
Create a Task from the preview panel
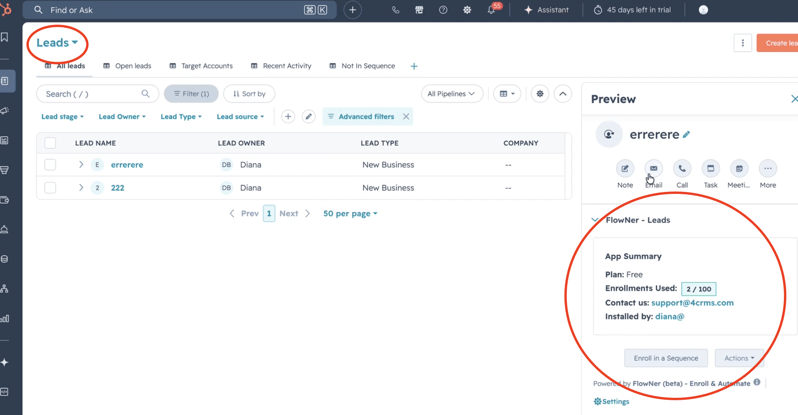pyautogui.click(x=710, y=169)
